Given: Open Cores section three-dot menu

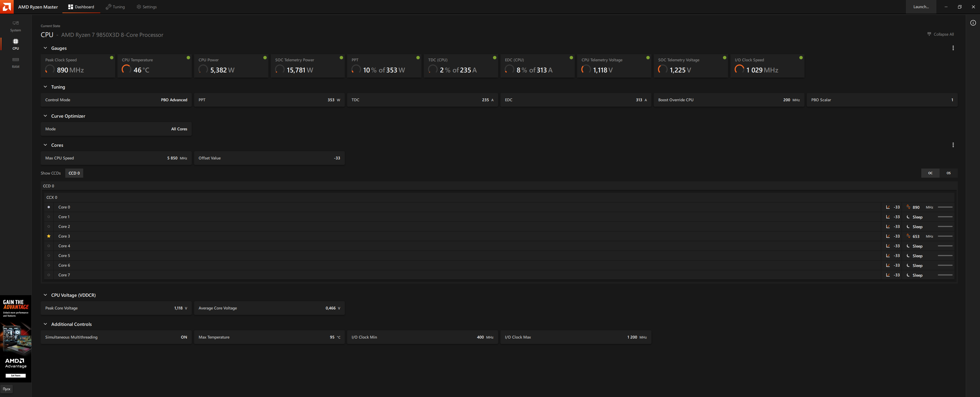Looking at the screenshot, I should click(953, 145).
